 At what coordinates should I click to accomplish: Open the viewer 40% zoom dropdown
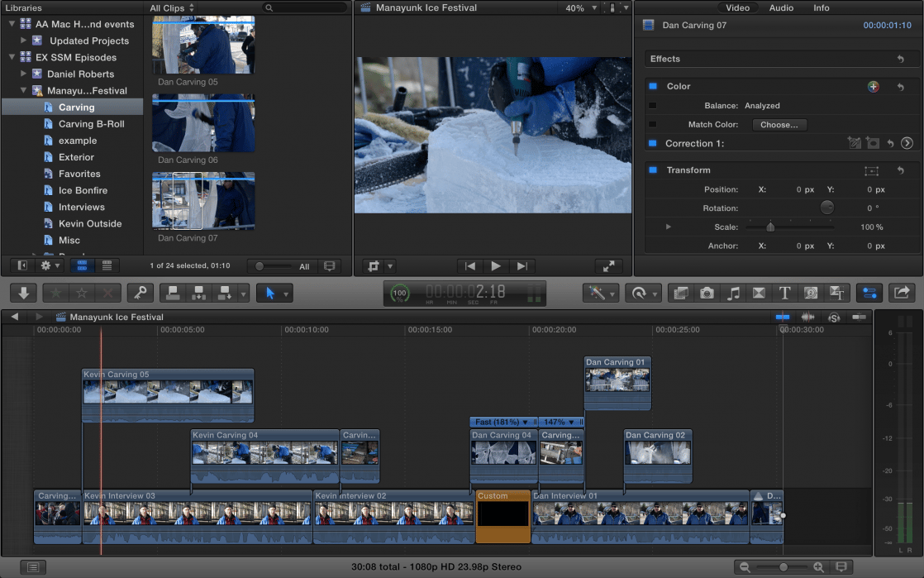(583, 7)
